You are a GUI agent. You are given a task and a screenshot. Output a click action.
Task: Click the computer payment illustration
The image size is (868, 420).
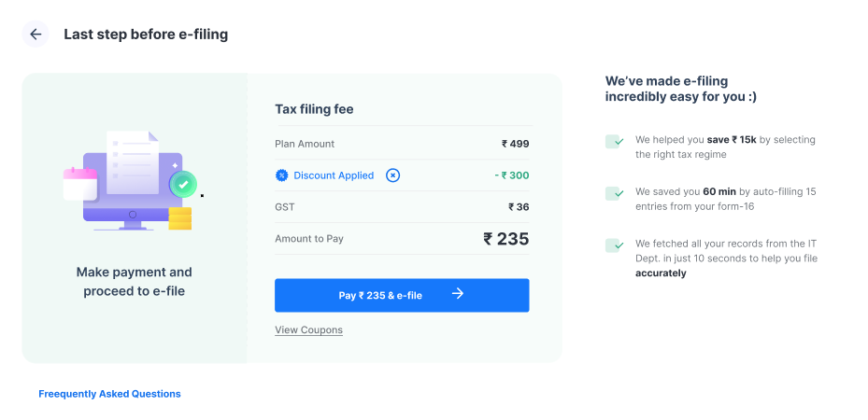(x=133, y=181)
